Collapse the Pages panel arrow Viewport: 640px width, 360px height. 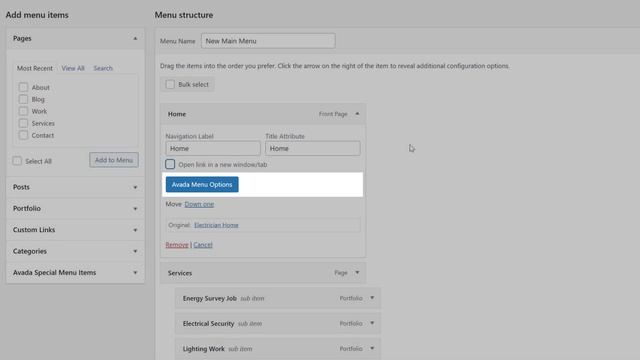click(x=135, y=38)
